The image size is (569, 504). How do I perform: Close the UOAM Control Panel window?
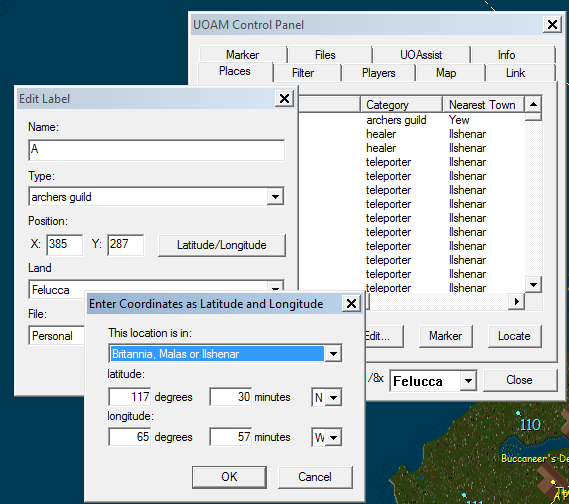(x=552, y=25)
